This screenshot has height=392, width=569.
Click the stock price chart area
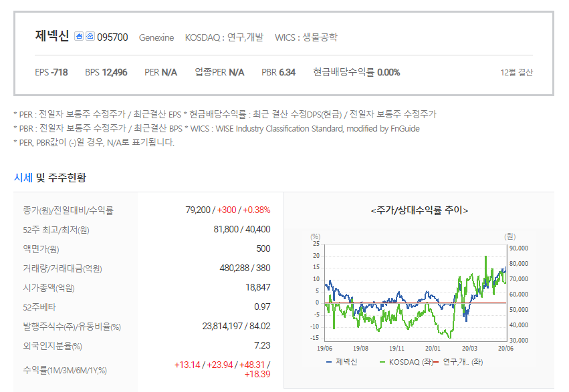[415, 292]
